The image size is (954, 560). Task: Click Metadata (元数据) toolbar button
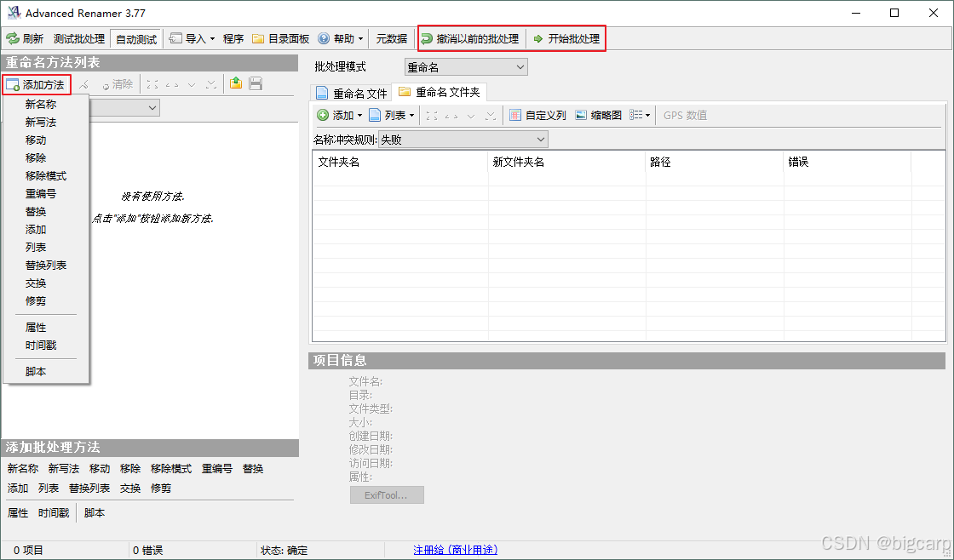391,39
